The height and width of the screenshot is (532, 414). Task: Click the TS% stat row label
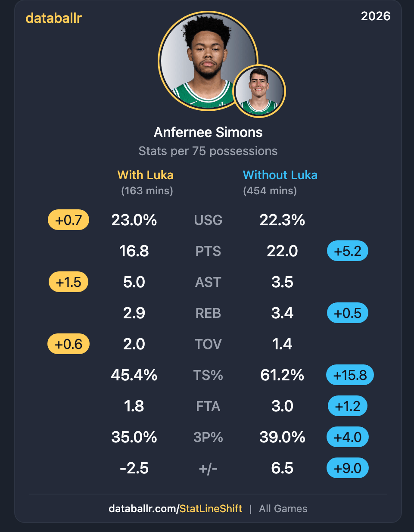click(x=208, y=375)
